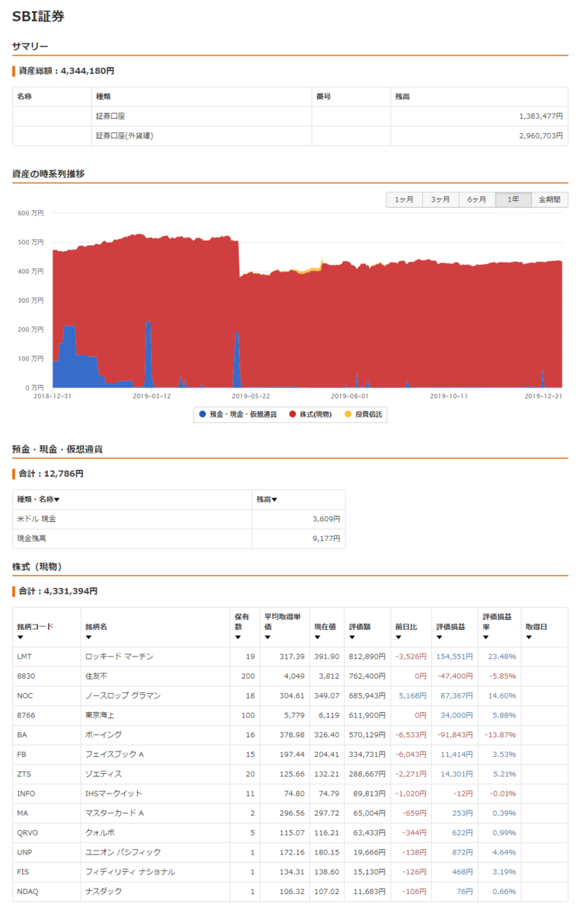This screenshot has width=588, height=913.
Task: Click the 8766 ticker code
Action: (25, 715)
